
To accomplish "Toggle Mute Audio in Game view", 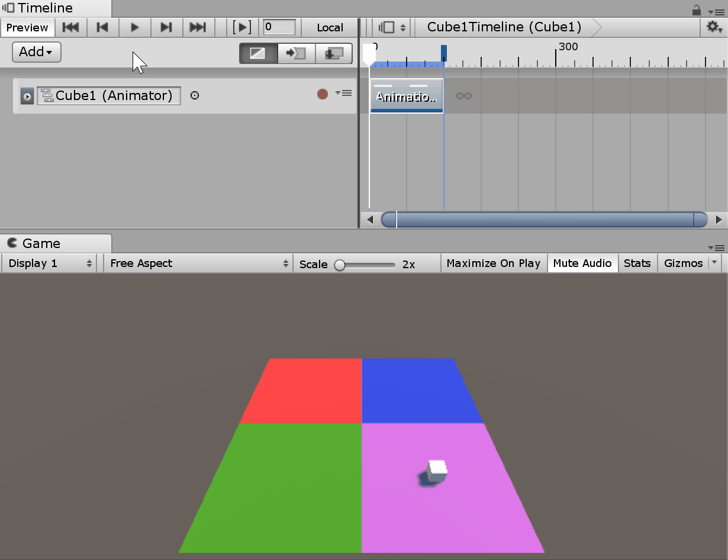I will click(x=582, y=263).
